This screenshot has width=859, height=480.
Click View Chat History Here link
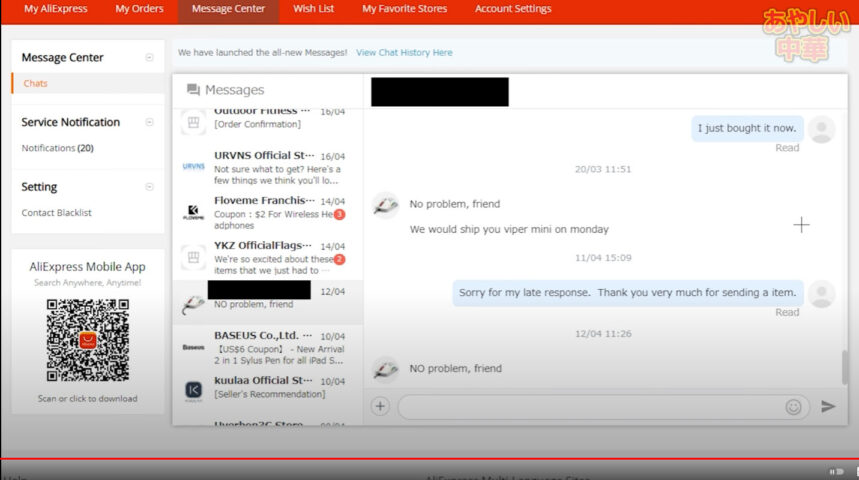coord(404,53)
